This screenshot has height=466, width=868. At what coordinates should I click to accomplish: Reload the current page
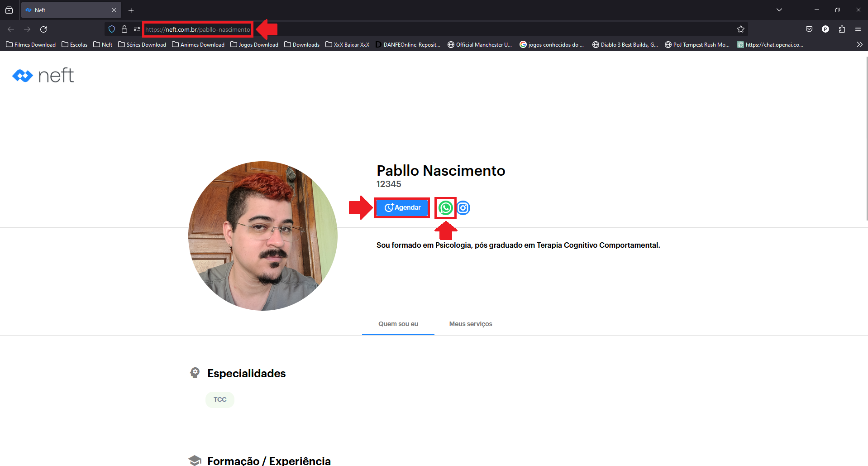43,29
